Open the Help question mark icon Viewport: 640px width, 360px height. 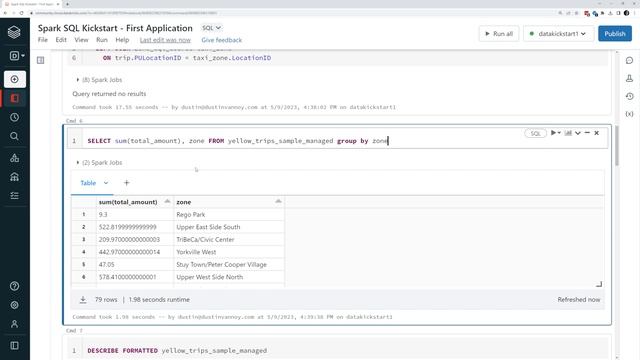click(15, 286)
